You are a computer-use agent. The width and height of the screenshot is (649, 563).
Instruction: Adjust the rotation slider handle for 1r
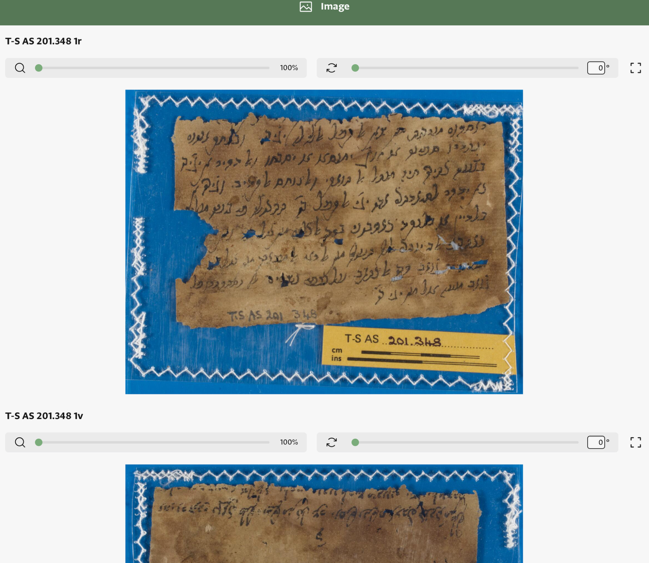point(355,68)
